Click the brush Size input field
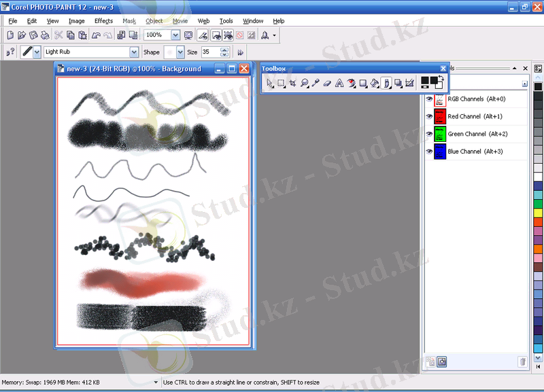 click(209, 52)
